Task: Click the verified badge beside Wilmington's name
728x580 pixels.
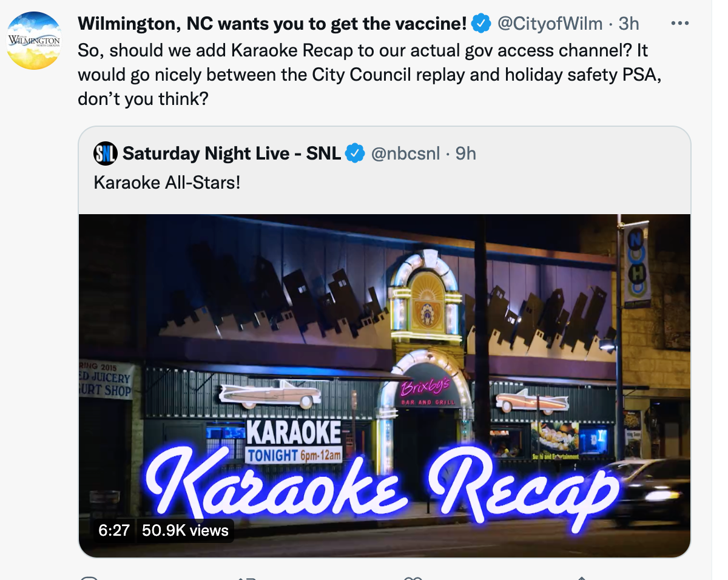Action: pos(481,24)
